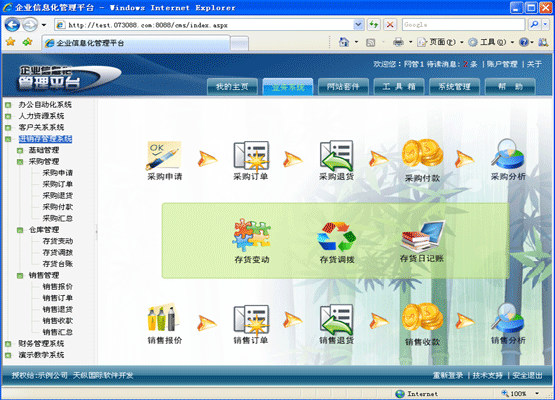Open 销售报价 bottles icon
Image resolution: width=555 pixels, height=400 pixels.
point(164,318)
